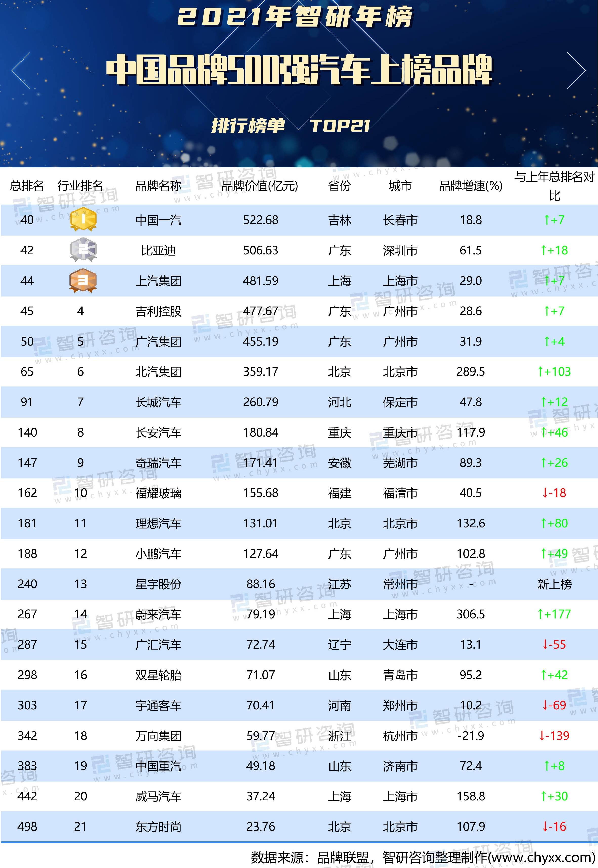Click the brand name 中国一汽
Screen dimensions: 598x868
[x=158, y=220]
